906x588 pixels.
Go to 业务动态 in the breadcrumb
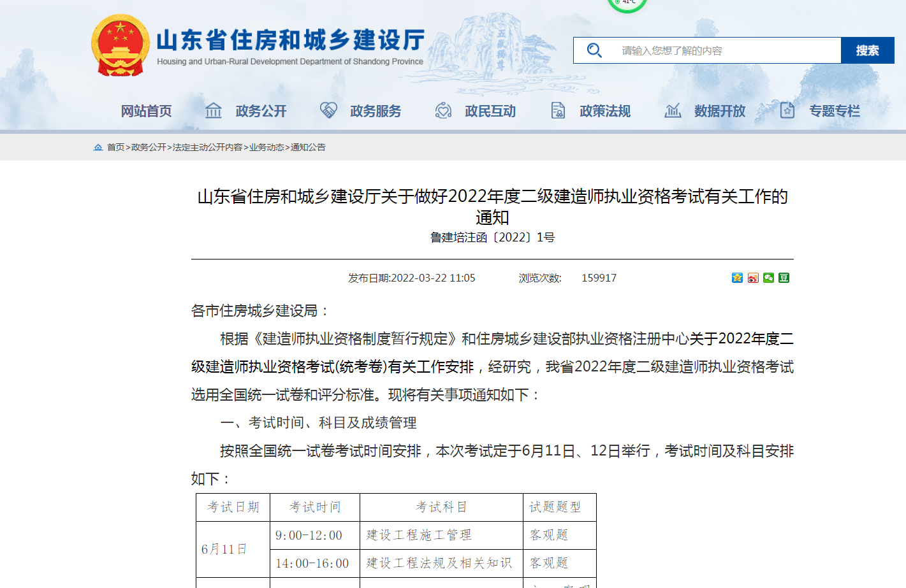[x=267, y=147]
